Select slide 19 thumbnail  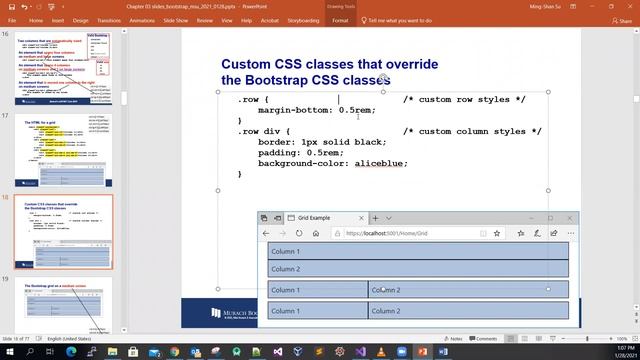pos(63,305)
